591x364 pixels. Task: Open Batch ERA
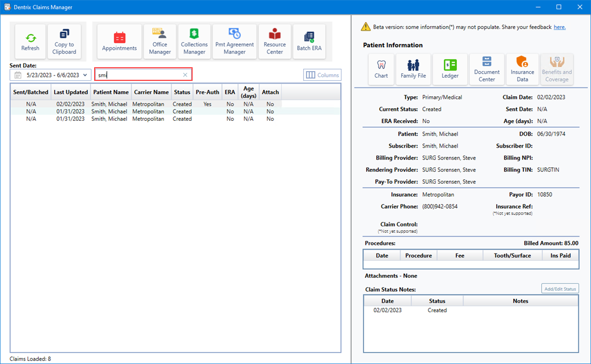click(x=309, y=42)
